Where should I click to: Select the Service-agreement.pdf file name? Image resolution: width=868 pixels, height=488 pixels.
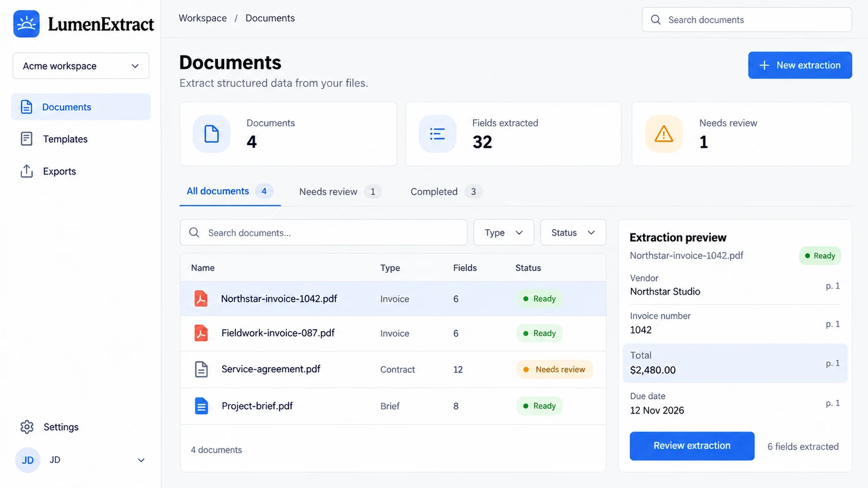pyautogui.click(x=271, y=369)
